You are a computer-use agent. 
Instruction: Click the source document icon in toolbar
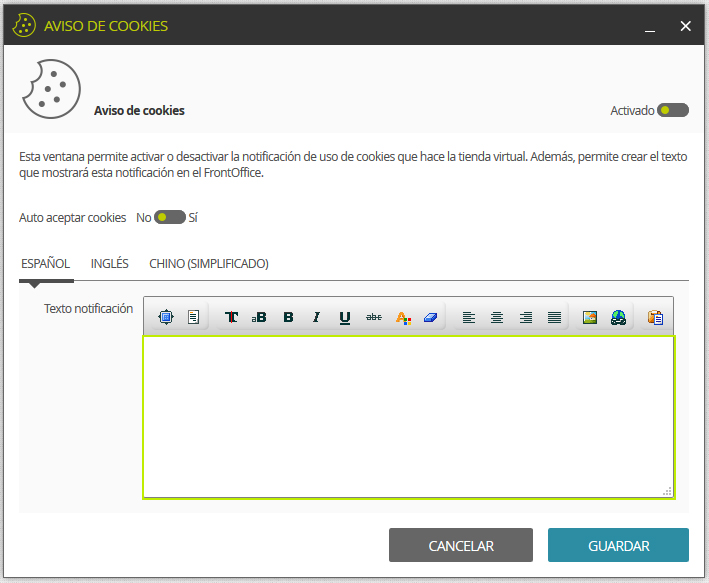pos(194,317)
